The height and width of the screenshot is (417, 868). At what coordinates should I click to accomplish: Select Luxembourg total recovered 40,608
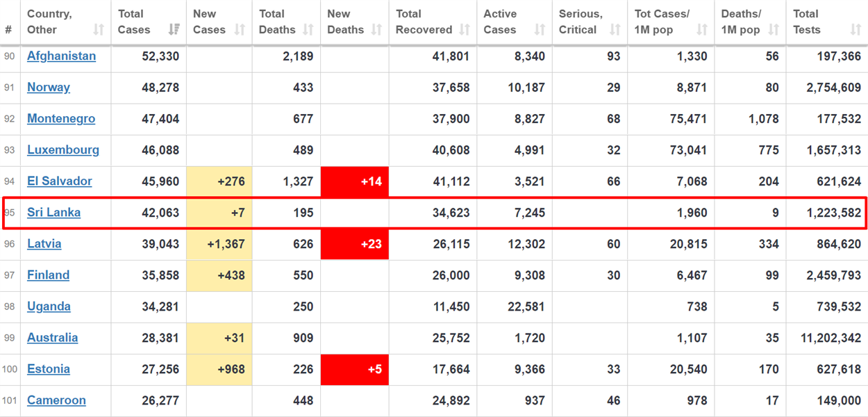[451, 150]
